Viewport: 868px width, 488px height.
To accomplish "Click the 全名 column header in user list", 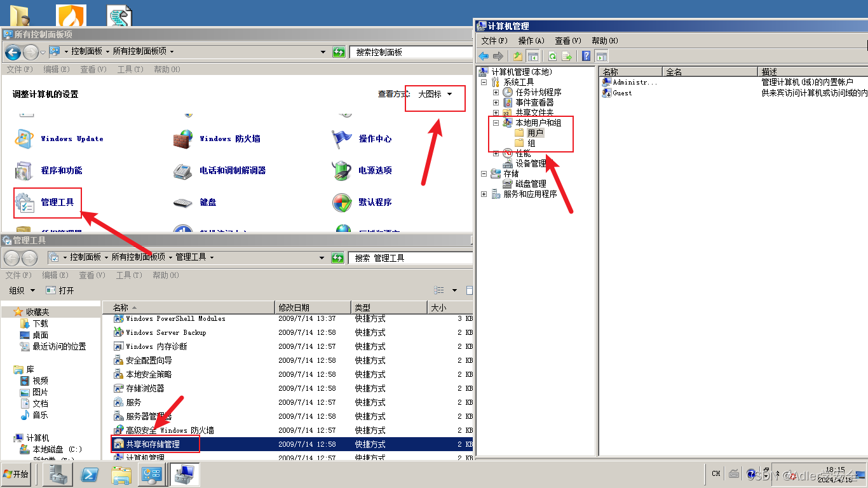I will 710,72.
